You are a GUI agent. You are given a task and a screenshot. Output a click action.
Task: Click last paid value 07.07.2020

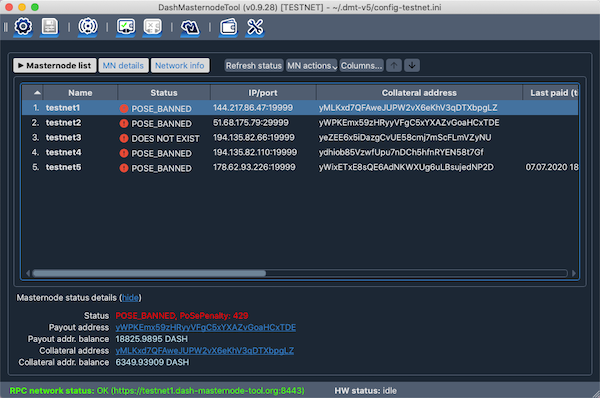point(552,167)
